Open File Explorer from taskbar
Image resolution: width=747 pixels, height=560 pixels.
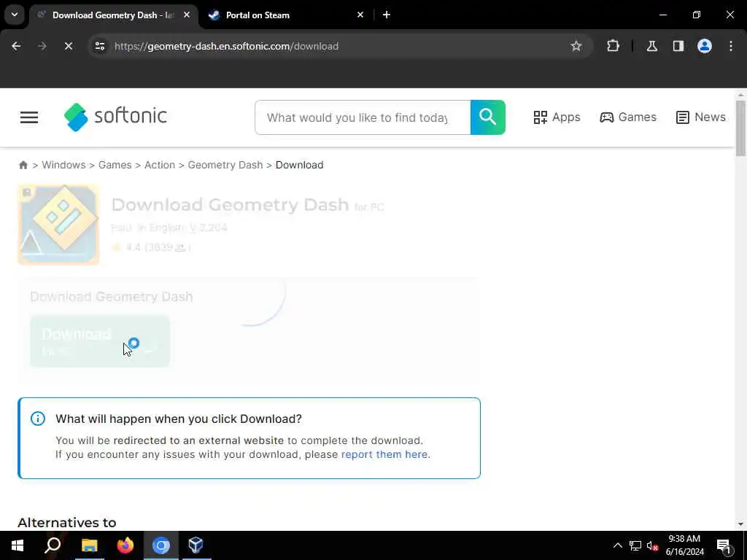click(x=89, y=545)
